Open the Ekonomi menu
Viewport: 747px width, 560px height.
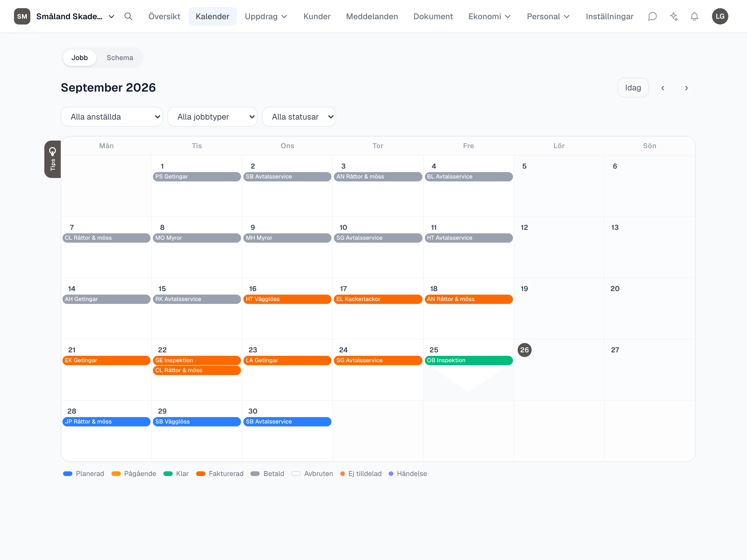pyautogui.click(x=489, y=16)
